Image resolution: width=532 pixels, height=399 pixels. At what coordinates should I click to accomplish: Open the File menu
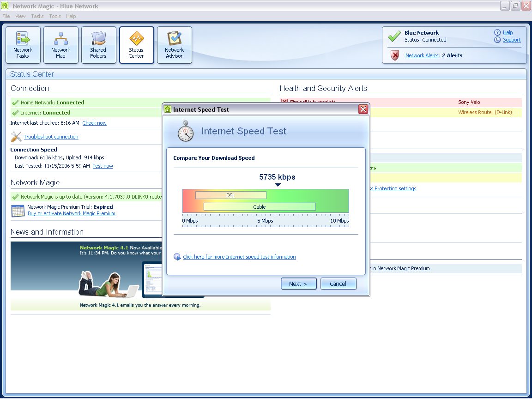click(x=6, y=16)
